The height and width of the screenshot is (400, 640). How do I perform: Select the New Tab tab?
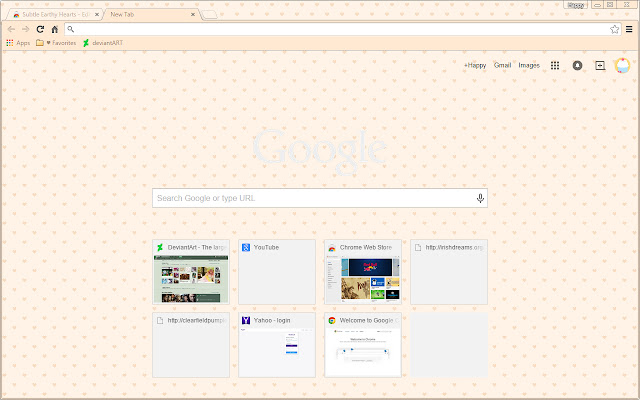point(152,14)
